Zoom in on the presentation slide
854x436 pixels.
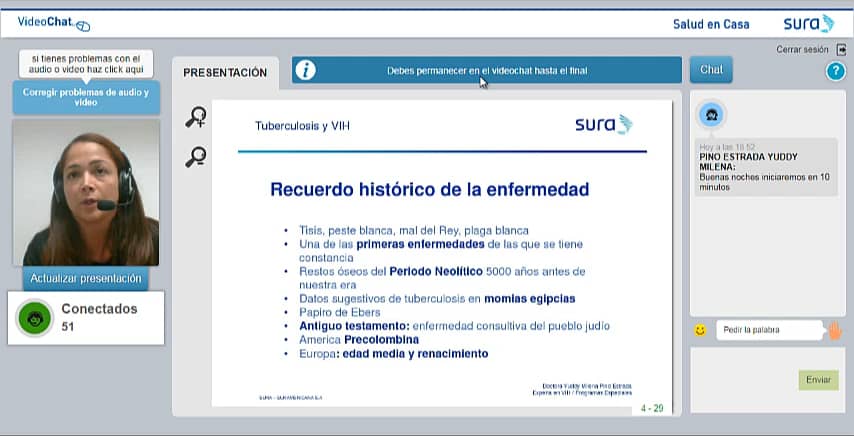coord(196,117)
